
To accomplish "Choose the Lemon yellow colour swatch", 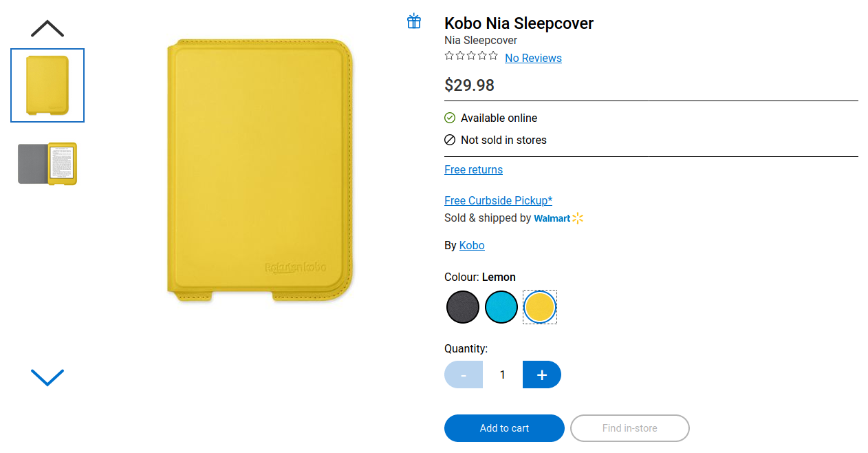I will pyautogui.click(x=540, y=307).
